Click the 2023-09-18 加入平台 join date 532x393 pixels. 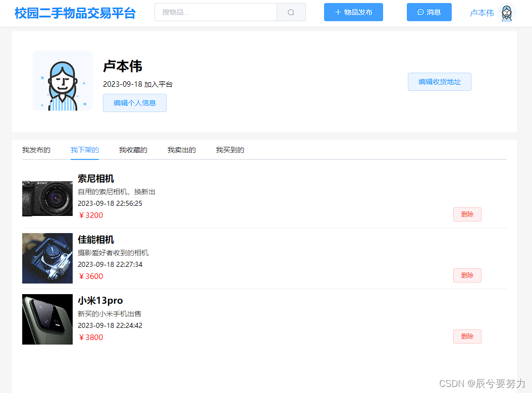138,84
